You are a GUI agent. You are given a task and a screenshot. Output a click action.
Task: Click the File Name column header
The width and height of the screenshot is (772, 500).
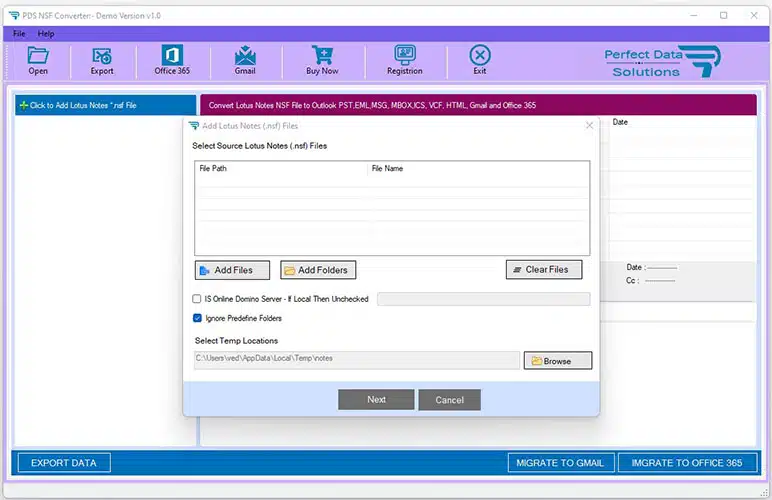point(387,168)
